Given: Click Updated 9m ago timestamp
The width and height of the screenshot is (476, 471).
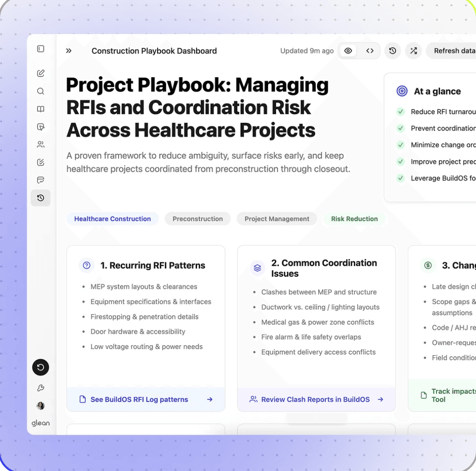Looking at the screenshot, I should click(x=307, y=51).
